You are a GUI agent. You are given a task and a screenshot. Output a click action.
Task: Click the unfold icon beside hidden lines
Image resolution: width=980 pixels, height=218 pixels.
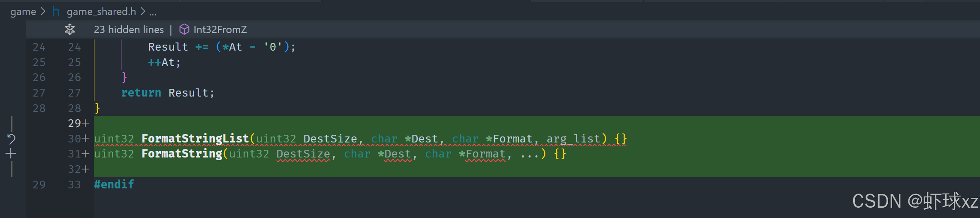click(70, 30)
